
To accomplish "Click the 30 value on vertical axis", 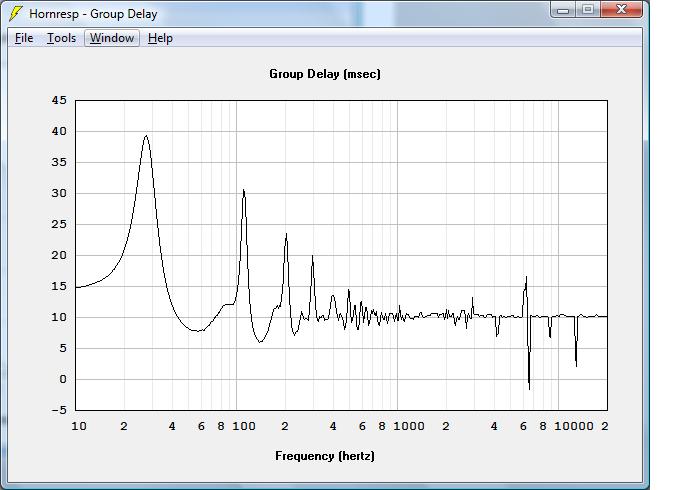I will 59,193.
